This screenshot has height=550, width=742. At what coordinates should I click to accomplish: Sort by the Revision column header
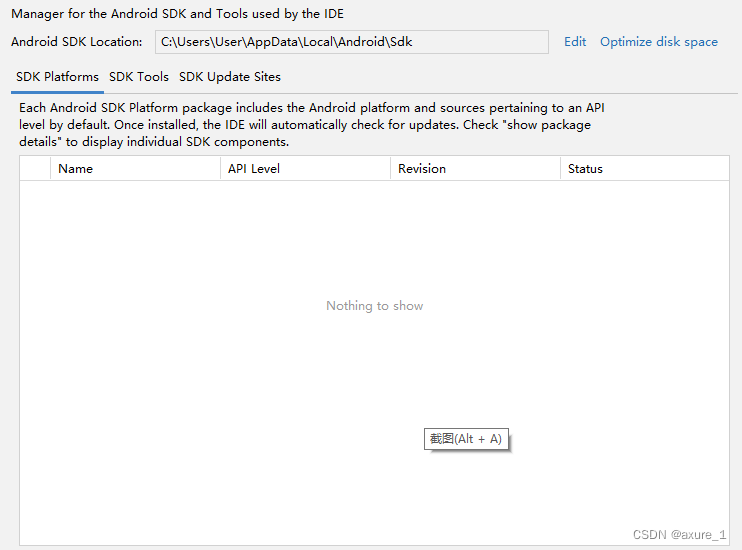tap(475, 169)
